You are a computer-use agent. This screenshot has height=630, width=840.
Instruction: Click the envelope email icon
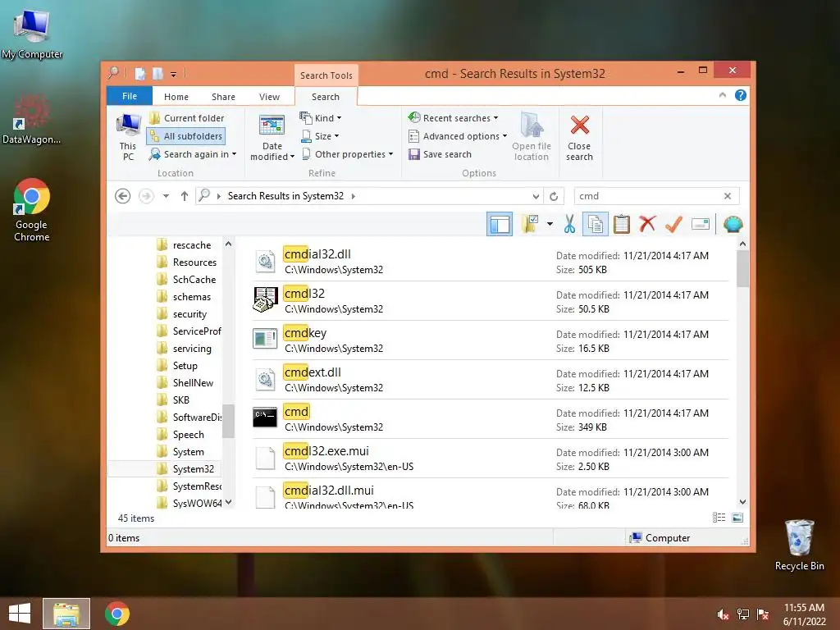click(x=701, y=224)
